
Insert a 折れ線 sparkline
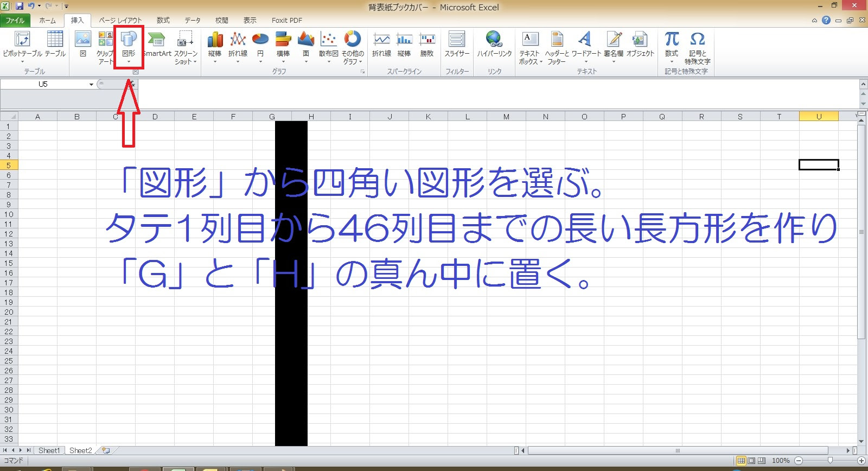point(381,44)
